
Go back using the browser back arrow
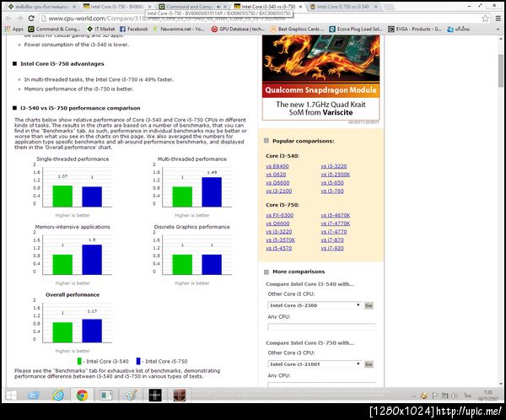point(9,19)
